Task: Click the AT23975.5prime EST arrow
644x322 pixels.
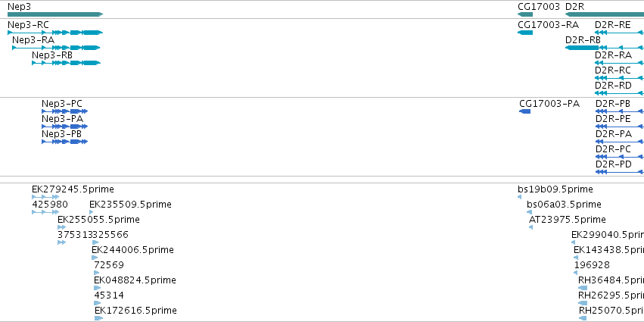Action: tap(530, 227)
